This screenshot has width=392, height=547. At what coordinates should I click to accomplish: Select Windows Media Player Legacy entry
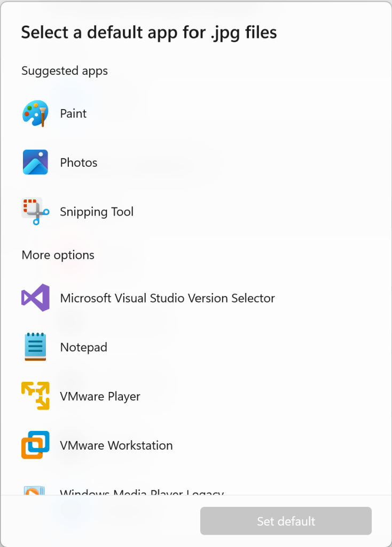[x=196, y=489]
